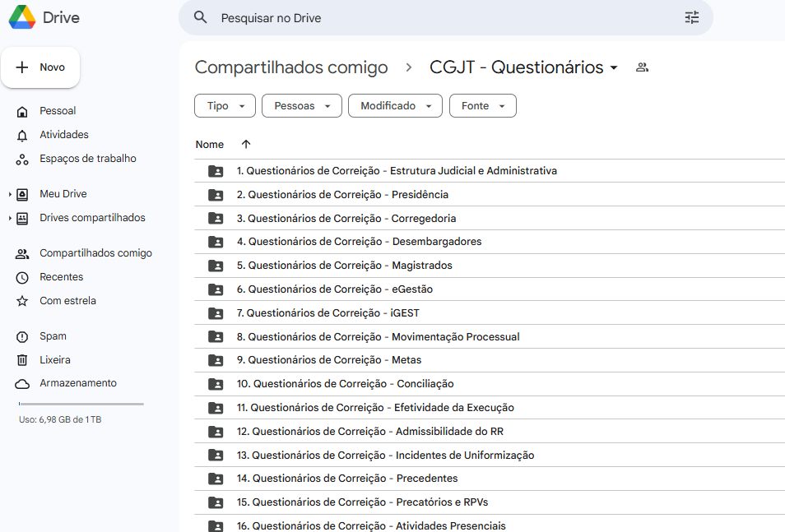Click the storage usage bar
This screenshot has width=785, height=532.
[x=81, y=404]
